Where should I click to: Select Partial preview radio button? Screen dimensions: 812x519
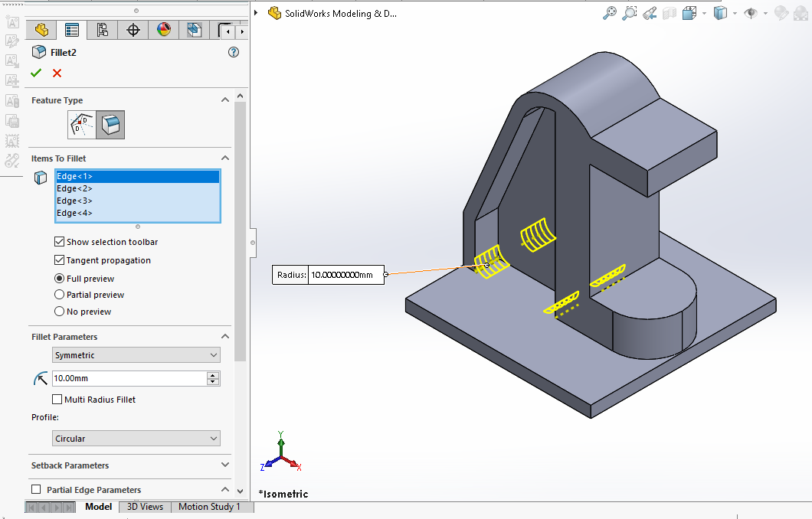coord(60,295)
